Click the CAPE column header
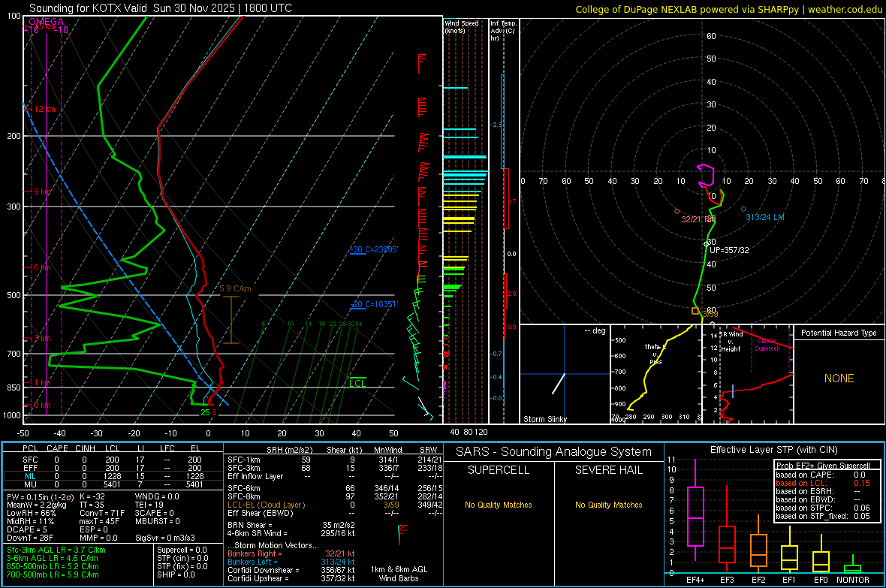The width and height of the screenshot is (886, 588). pos(57,448)
